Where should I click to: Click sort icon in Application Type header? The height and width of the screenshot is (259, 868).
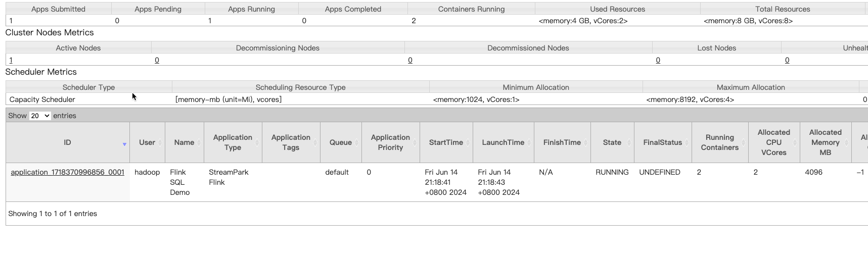257,143
